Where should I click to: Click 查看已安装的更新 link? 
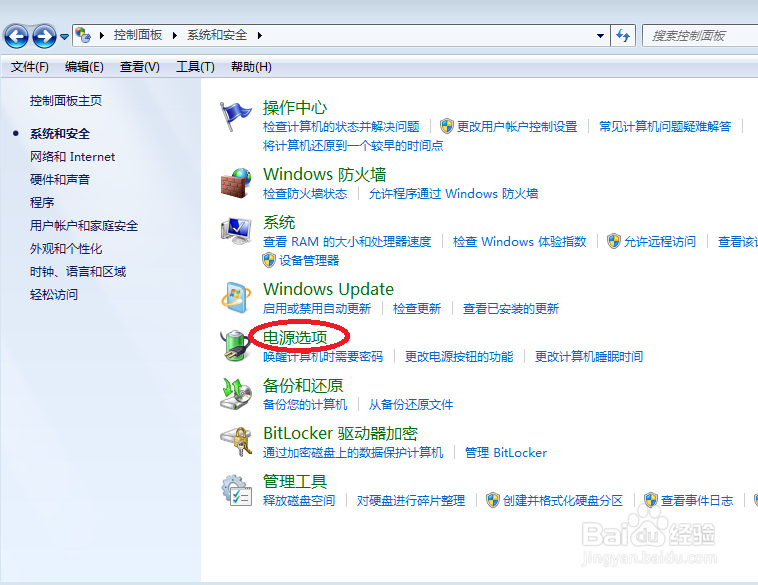pos(511,308)
